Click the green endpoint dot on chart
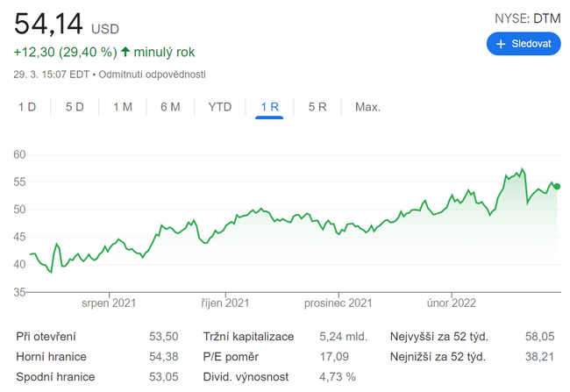 click(x=557, y=186)
